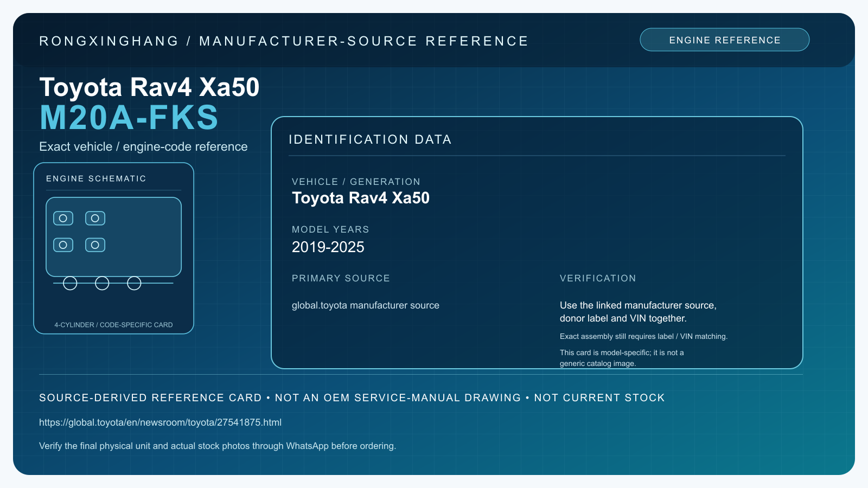
Task: Click 'Use the linked manufacturer source' verification text
Action: [638, 312]
